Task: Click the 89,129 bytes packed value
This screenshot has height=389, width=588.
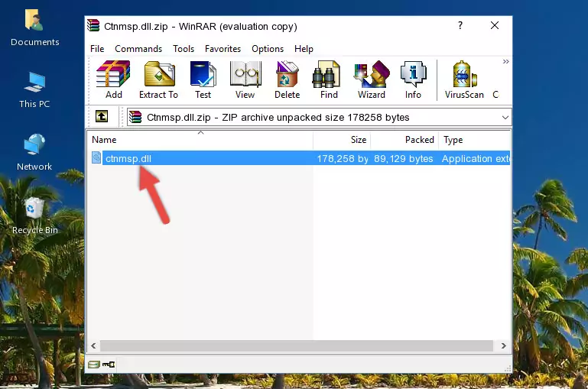Action: [403, 158]
